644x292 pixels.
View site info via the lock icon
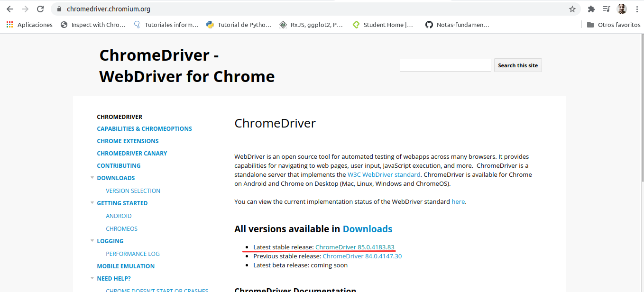coord(59,9)
